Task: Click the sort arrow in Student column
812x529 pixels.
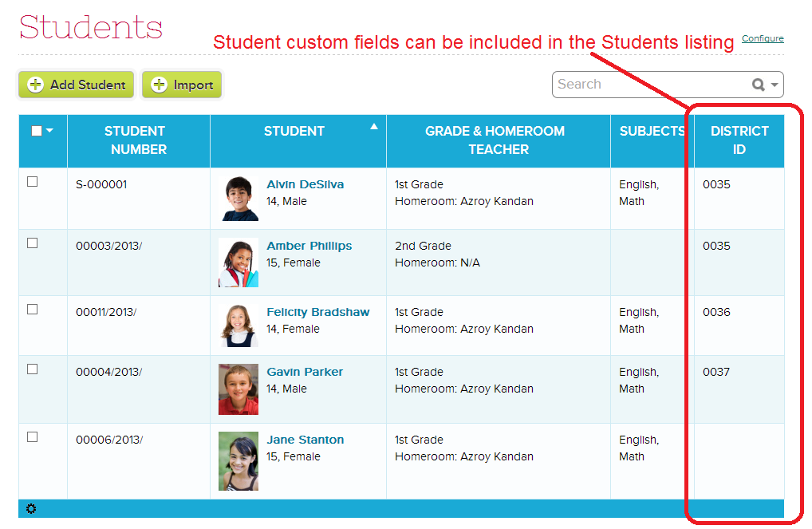Action: coord(373,126)
